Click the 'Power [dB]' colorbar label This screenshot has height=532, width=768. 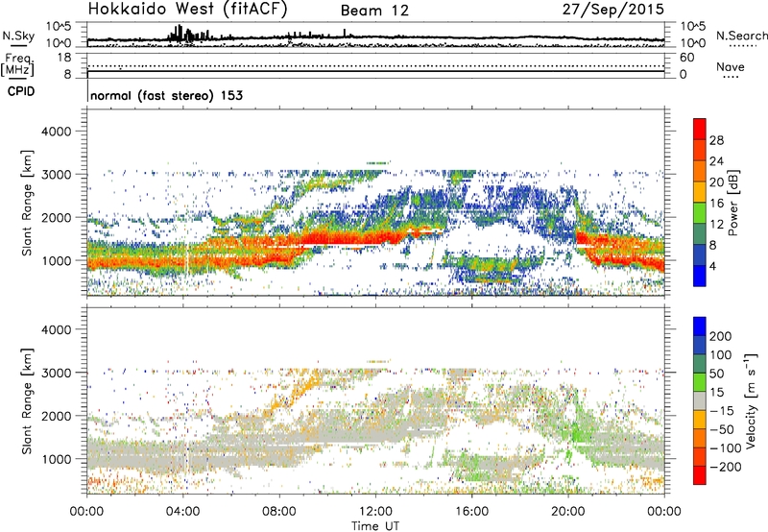(732, 203)
